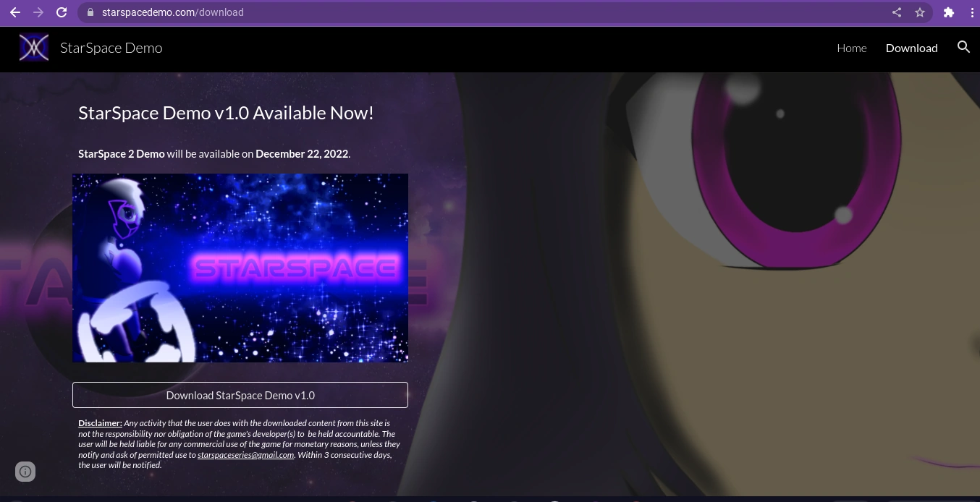Viewport: 980px width, 502px height.
Task: Go to the Home nav item
Action: click(852, 48)
